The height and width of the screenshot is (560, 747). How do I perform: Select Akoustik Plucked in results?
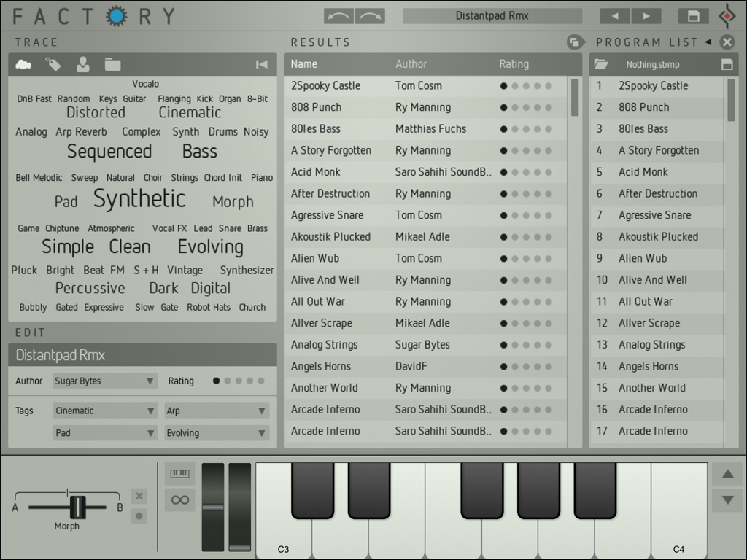[x=425, y=237]
